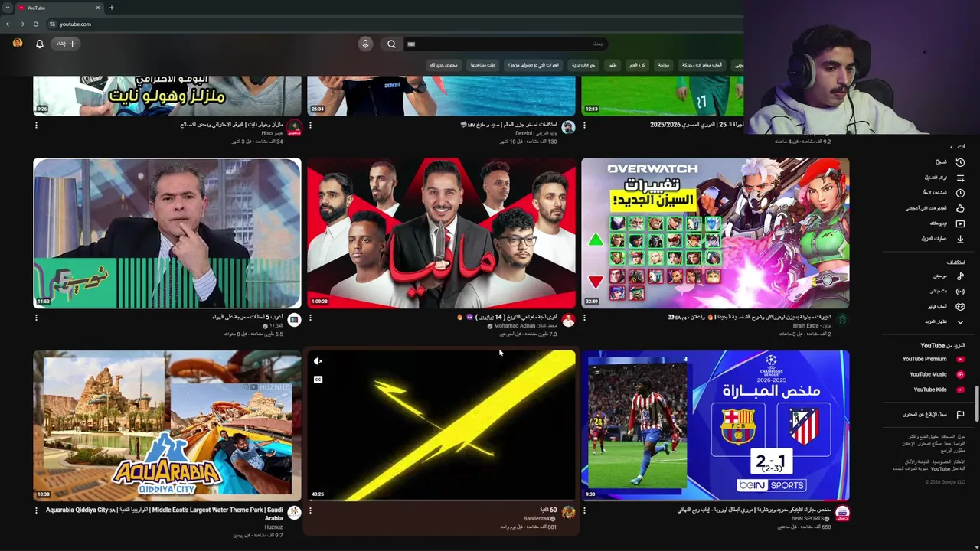Open options menu for the Aquarabia video

coord(36,510)
